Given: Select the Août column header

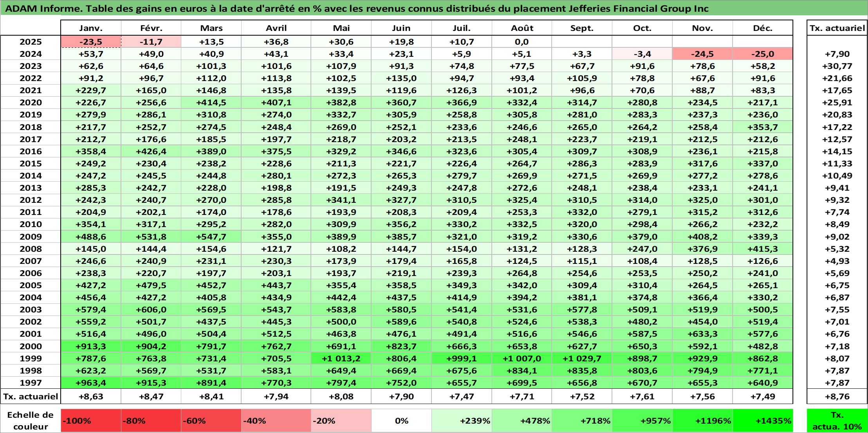Looking at the screenshot, I should [x=522, y=28].
